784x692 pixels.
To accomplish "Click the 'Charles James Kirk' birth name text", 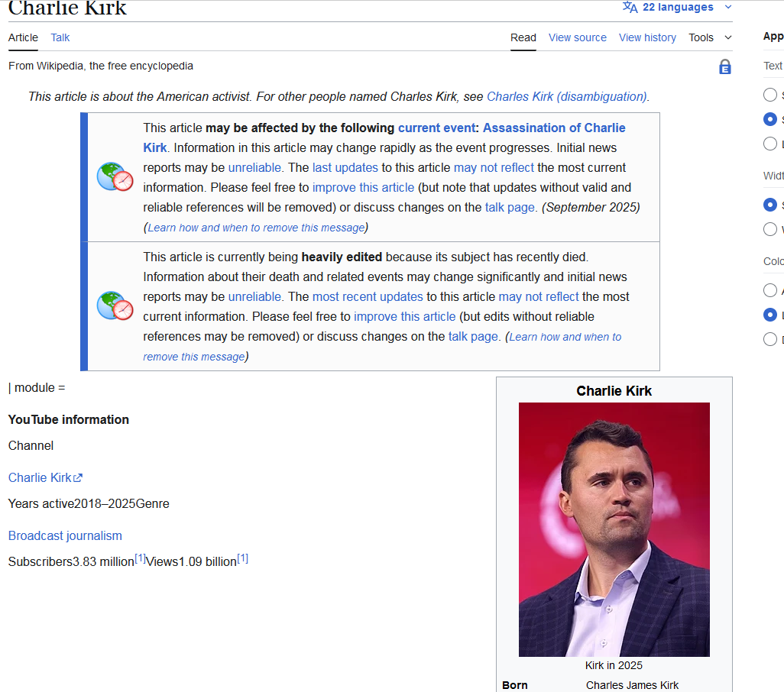I will coord(632,685).
